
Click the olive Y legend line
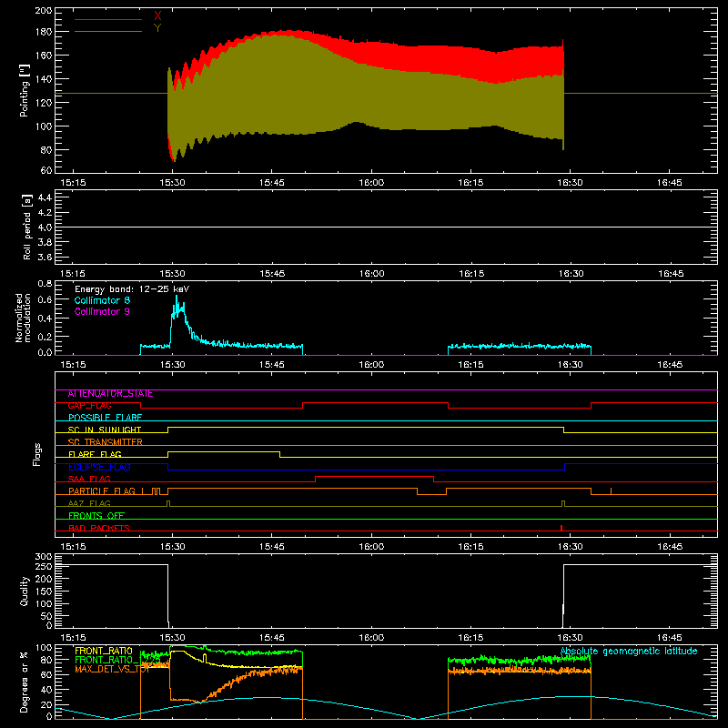[108, 31]
